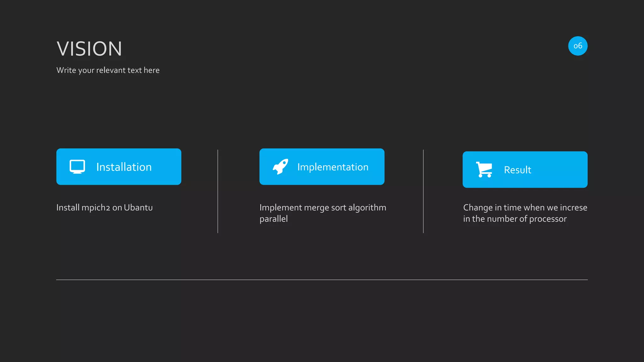Click the 'Installation' label text
The height and width of the screenshot is (362, 644).
pos(124,167)
